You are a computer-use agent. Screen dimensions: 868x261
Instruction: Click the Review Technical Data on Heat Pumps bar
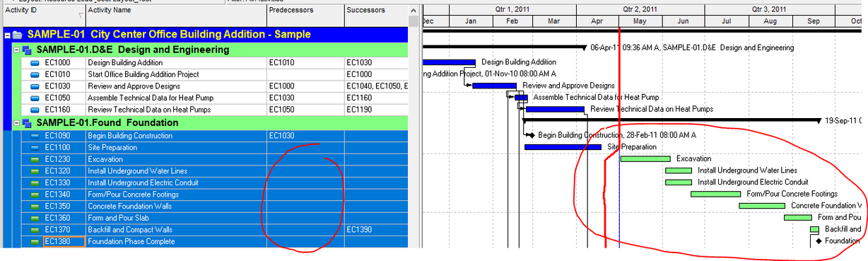[555, 109]
